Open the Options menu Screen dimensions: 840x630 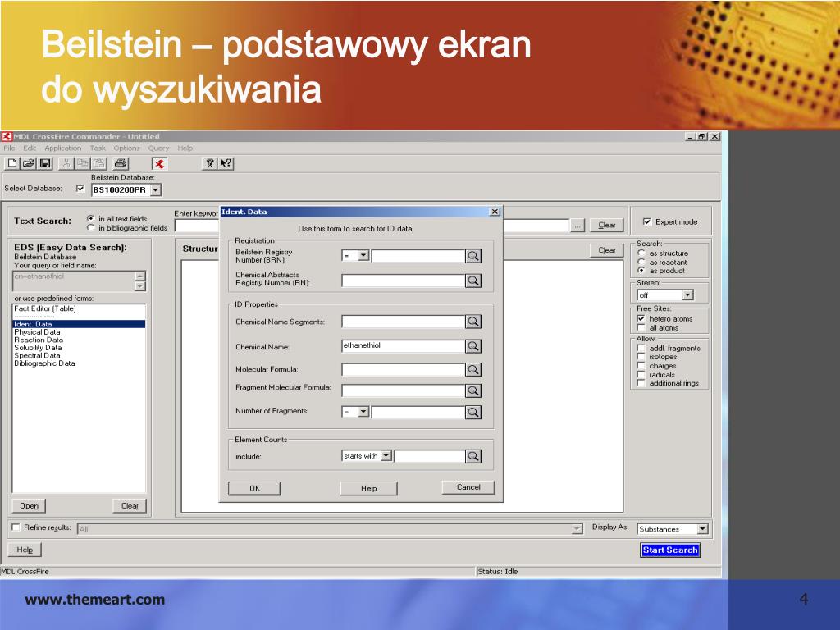(126, 148)
